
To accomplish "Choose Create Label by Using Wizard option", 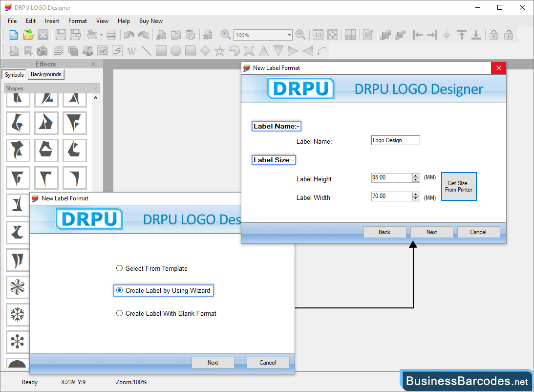I will click(164, 290).
